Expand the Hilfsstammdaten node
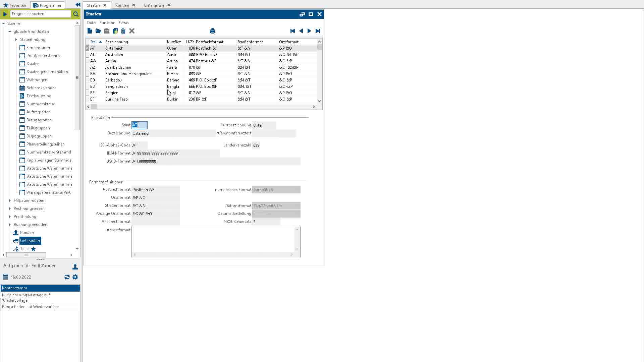This screenshot has height=362, width=644. click(x=10, y=200)
